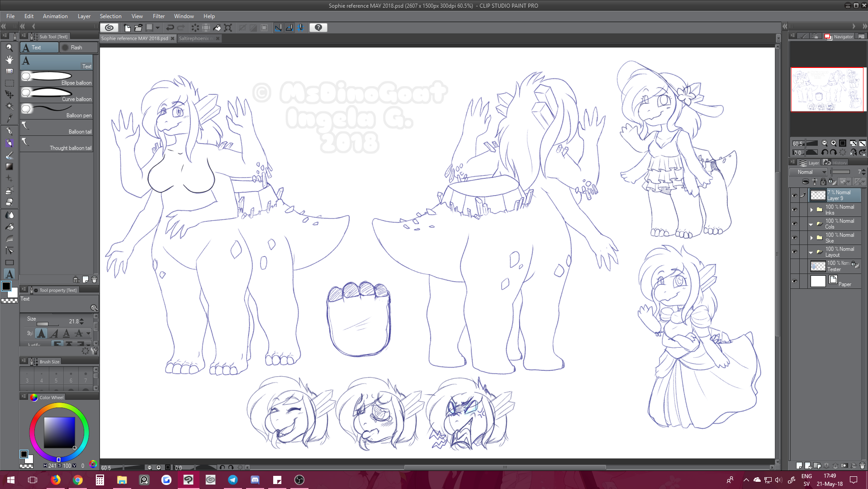868x489 pixels.
Task: Select the Eyedropper tool
Action: pyautogui.click(x=9, y=119)
